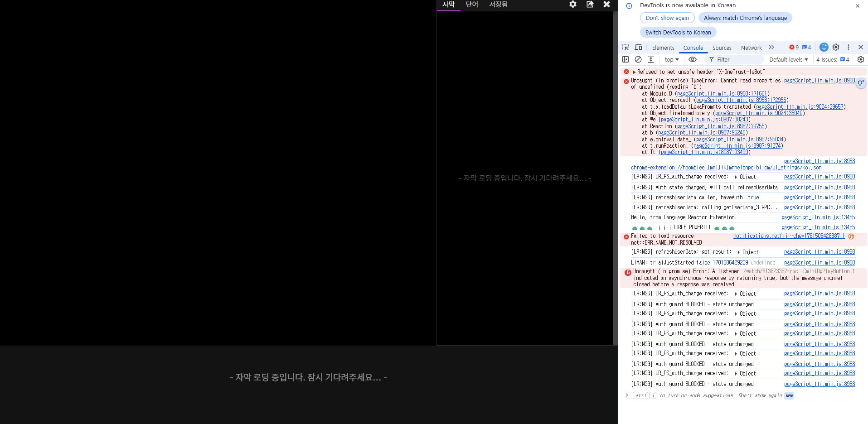This screenshot has width=868, height=424.
Task: Click the 'Hello, from Language Reactor Extension.' log
Action: pyautogui.click(x=684, y=217)
